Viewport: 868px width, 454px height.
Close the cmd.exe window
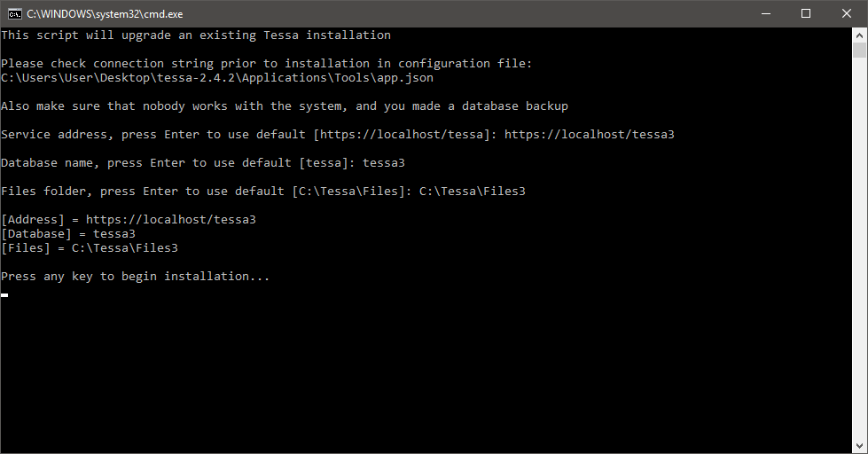point(847,14)
